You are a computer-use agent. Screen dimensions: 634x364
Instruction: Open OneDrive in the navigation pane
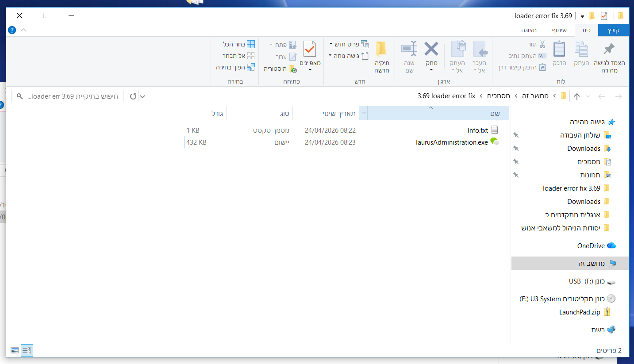(591, 246)
